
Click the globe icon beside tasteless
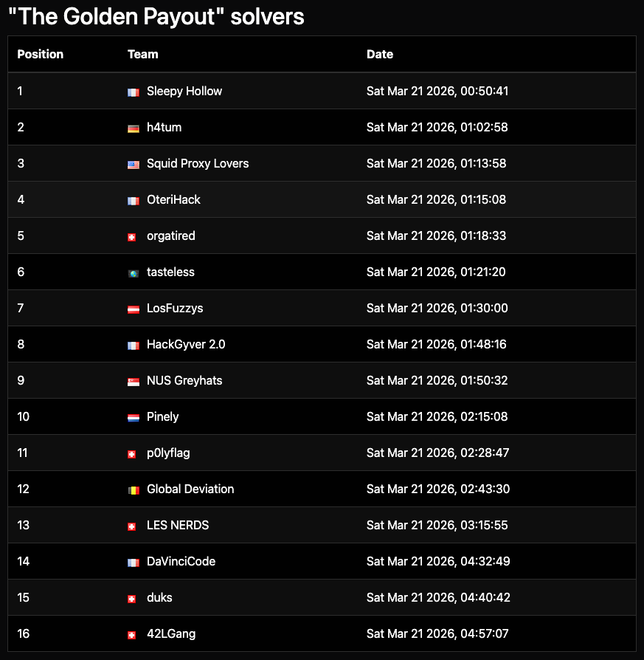pyautogui.click(x=133, y=273)
